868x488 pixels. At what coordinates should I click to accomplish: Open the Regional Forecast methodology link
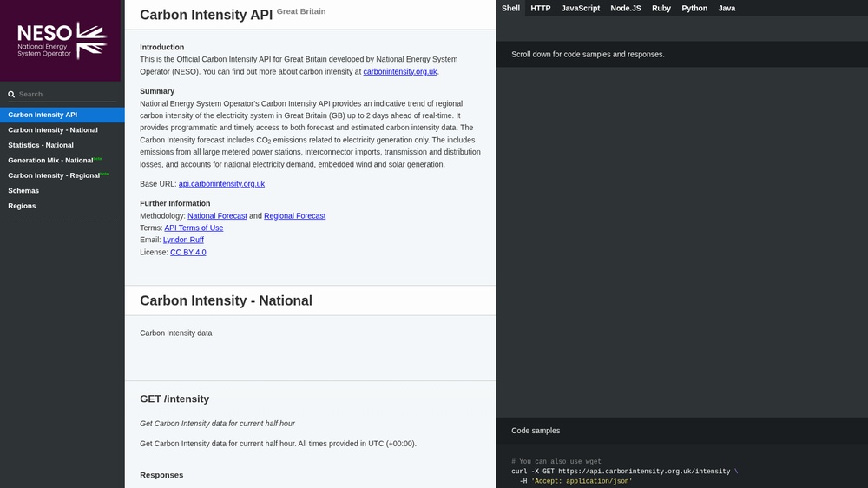pyautogui.click(x=294, y=216)
